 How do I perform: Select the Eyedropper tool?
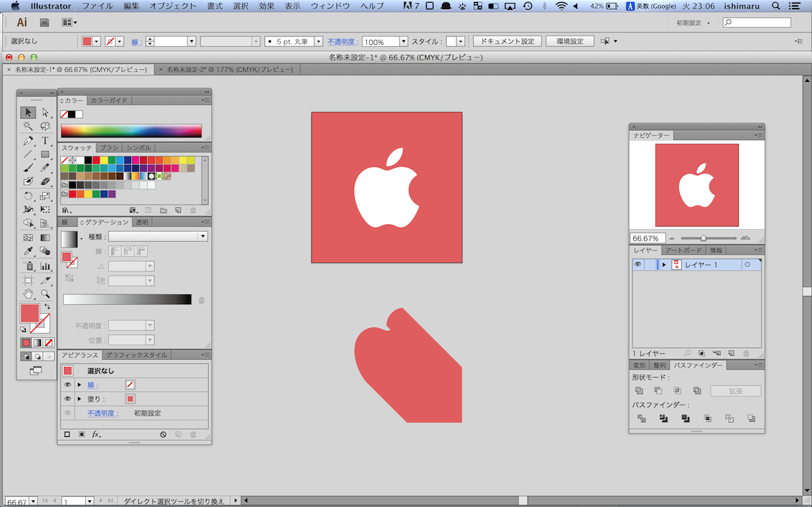(28, 251)
